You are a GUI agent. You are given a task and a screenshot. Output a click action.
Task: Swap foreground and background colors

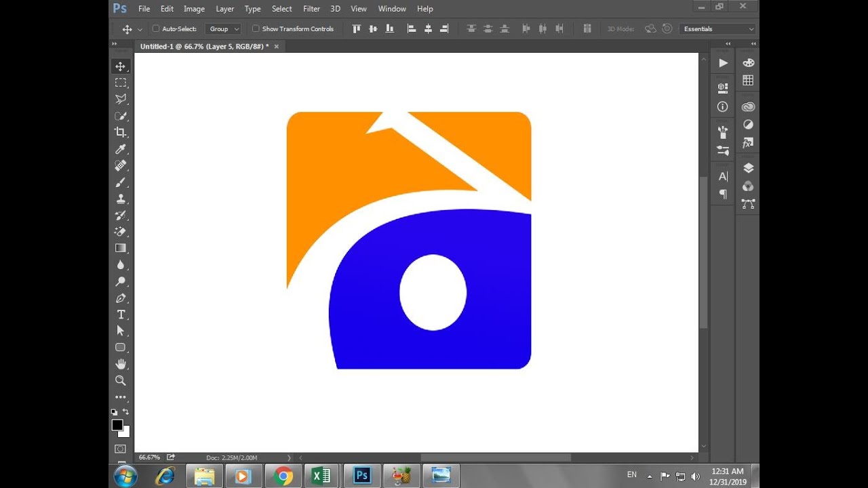[x=126, y=412]
